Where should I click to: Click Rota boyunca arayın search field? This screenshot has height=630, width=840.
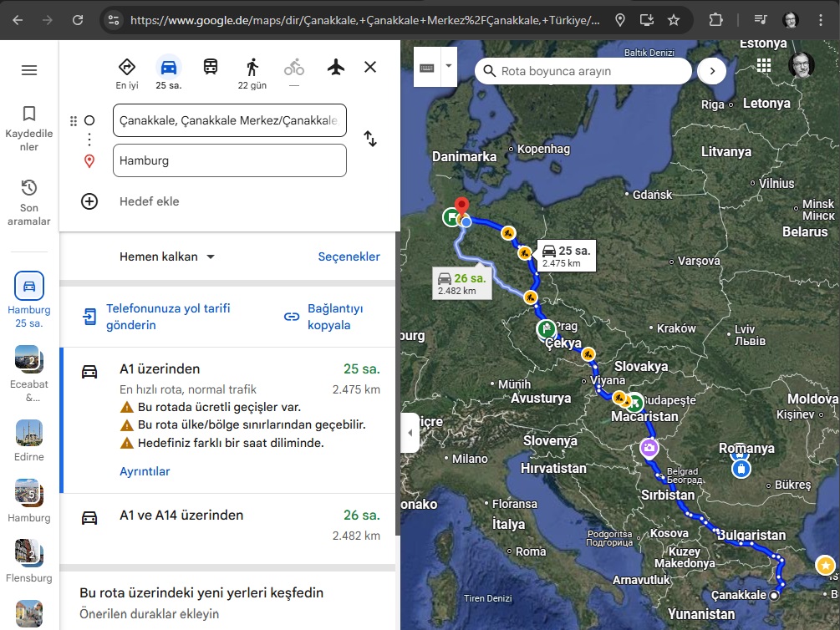coord(584,71)
